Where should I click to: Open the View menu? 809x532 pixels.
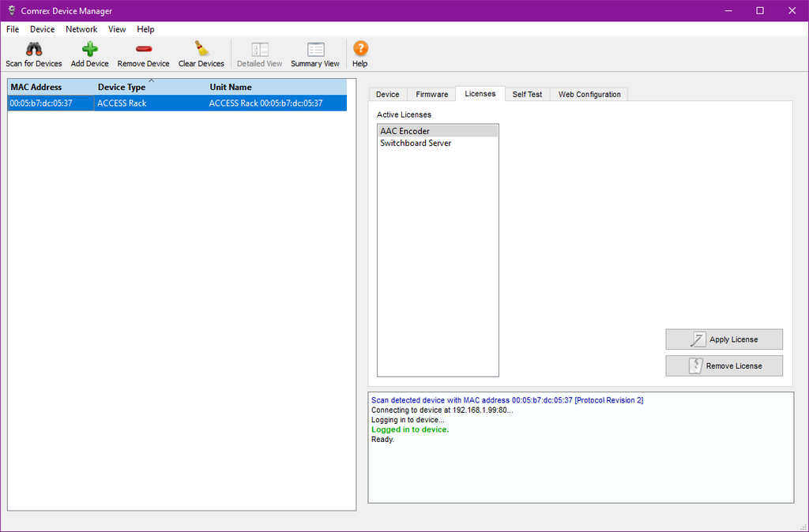[117, 29]
